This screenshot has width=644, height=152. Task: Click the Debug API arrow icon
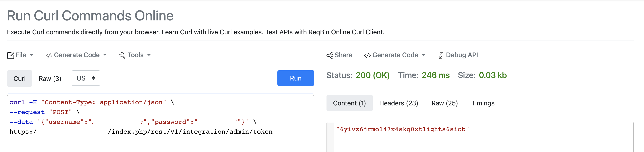(441, 55)
